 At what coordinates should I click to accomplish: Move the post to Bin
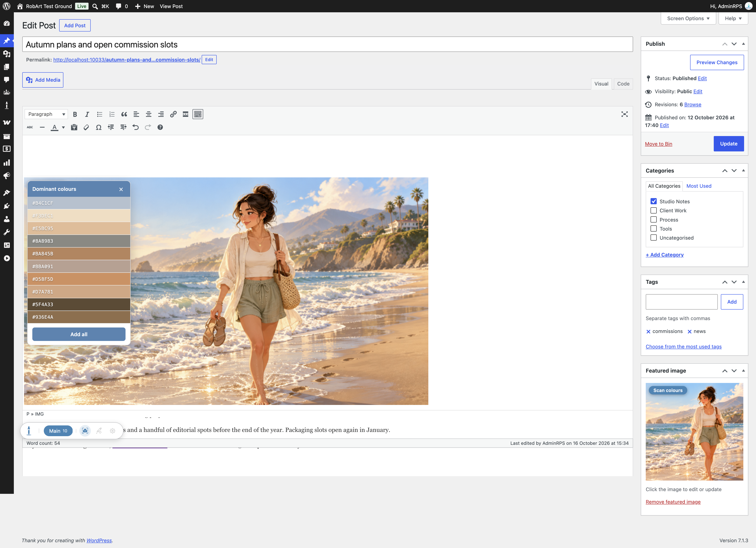[658, 144]
